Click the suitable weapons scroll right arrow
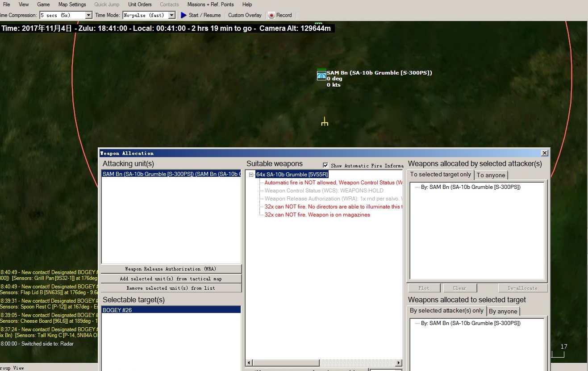Image resolution: width=588 pixels, height=371 pixels. (x=399, y=363)
